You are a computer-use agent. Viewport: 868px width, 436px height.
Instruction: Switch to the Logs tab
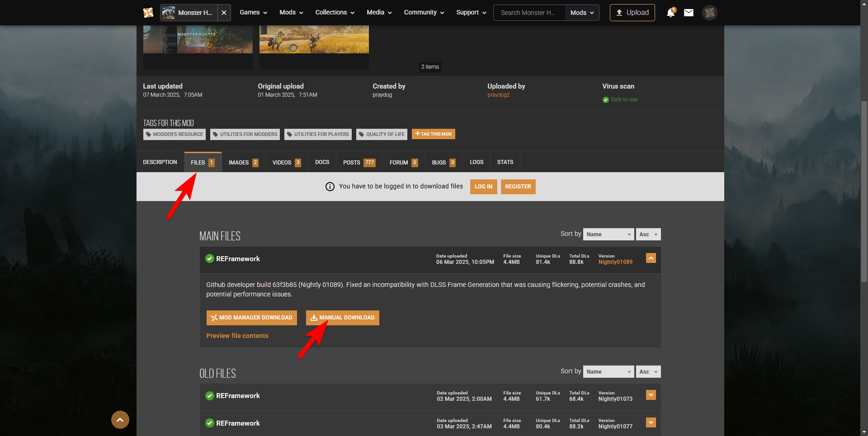tap(476, 162)
